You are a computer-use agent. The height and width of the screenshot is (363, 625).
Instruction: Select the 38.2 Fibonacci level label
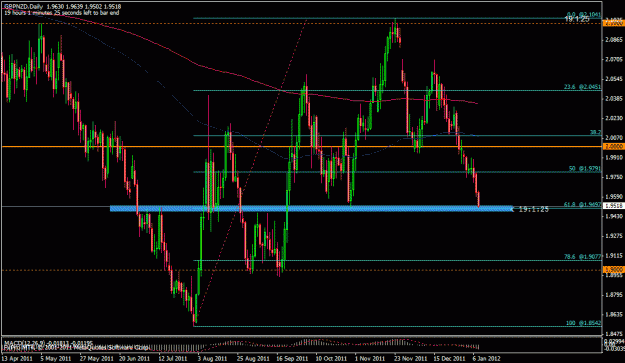596,132
